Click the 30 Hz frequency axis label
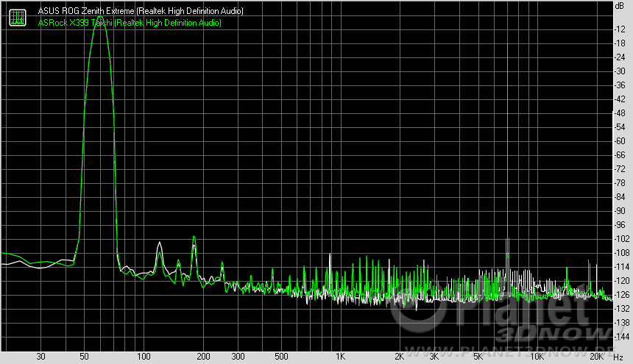 point(40,357)
